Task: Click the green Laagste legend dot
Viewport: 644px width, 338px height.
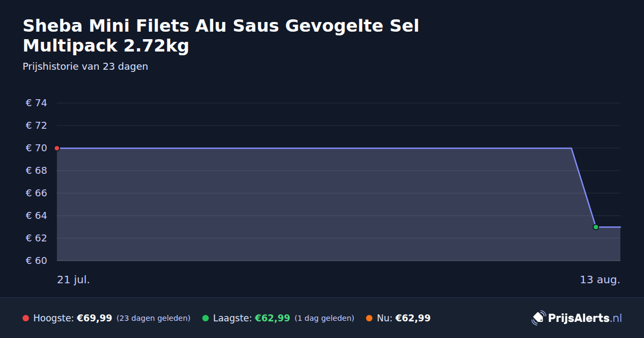Action: [206, 318]
